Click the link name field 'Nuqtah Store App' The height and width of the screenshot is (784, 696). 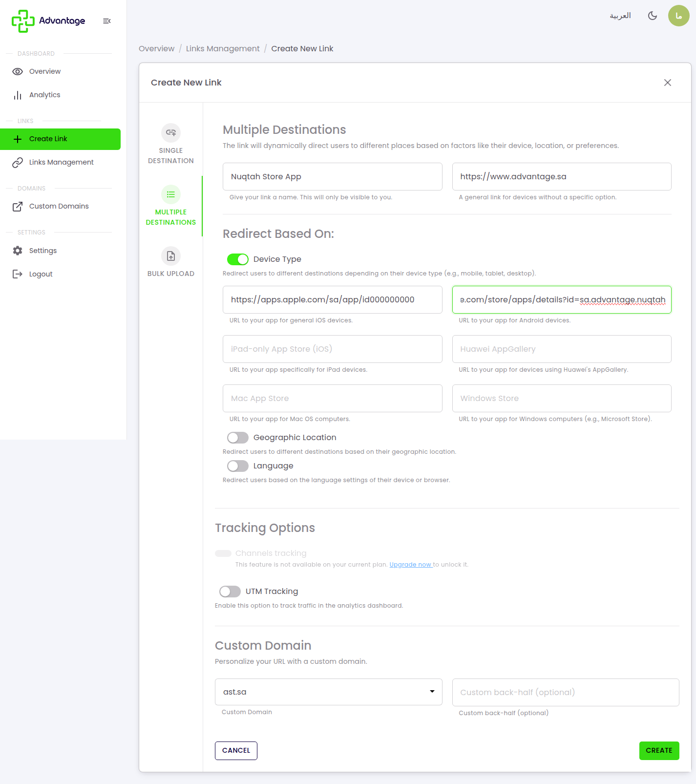coord(333,177)
